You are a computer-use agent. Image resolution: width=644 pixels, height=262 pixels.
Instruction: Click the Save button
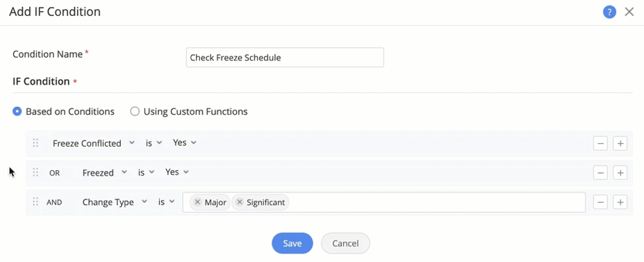tap(292, 243)
